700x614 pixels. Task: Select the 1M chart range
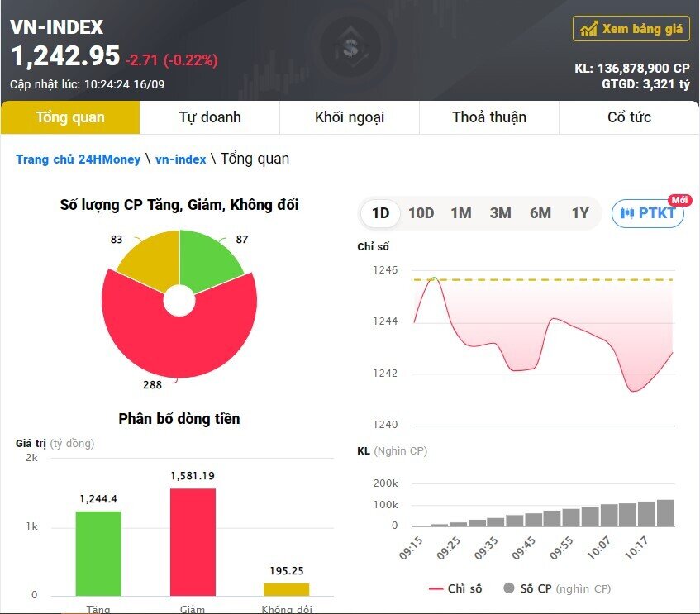point(460,213)
